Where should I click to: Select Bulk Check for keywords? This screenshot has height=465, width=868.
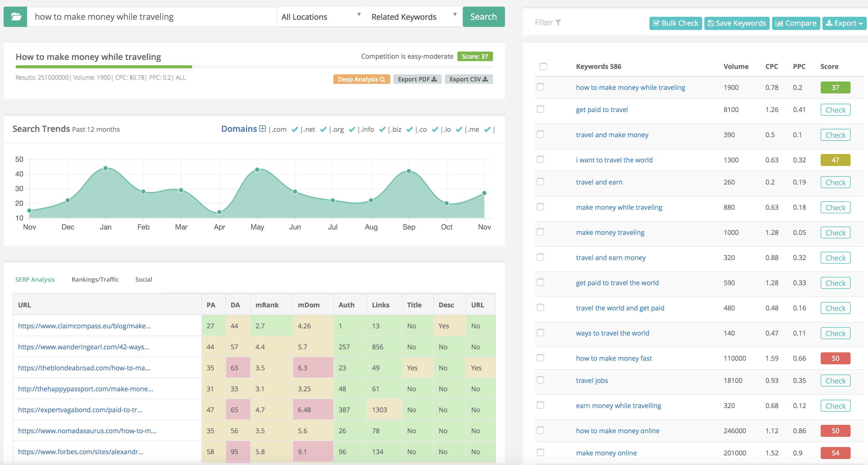coord(675,23)
